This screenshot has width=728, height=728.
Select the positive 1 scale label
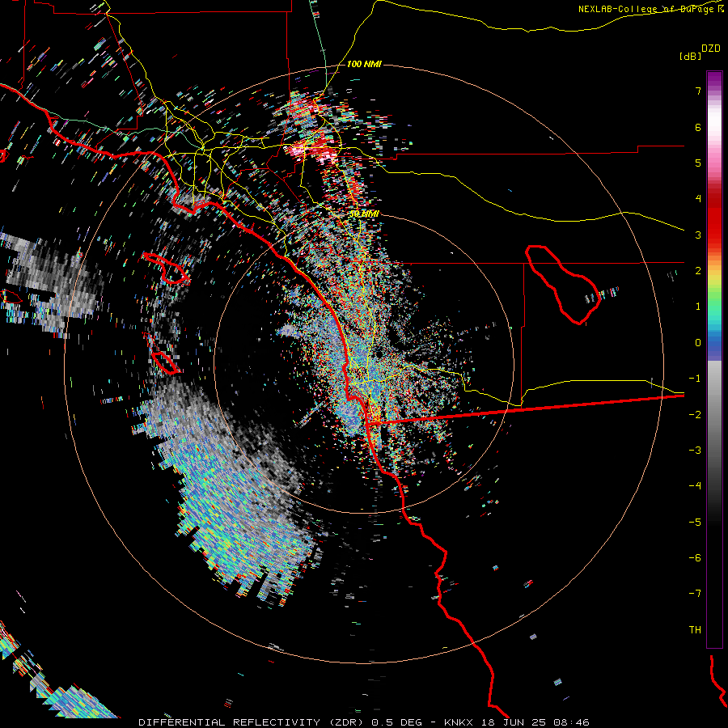(x=698, y=307)
